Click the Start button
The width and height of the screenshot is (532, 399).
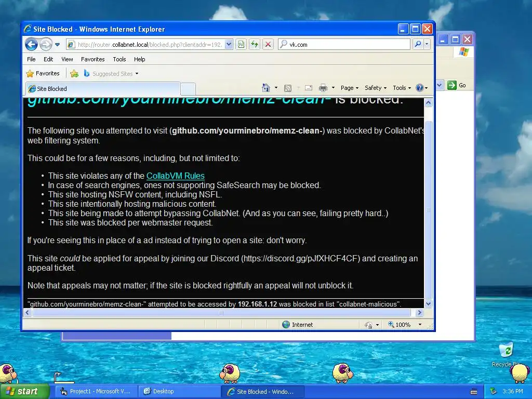click(x=25, y=392)
